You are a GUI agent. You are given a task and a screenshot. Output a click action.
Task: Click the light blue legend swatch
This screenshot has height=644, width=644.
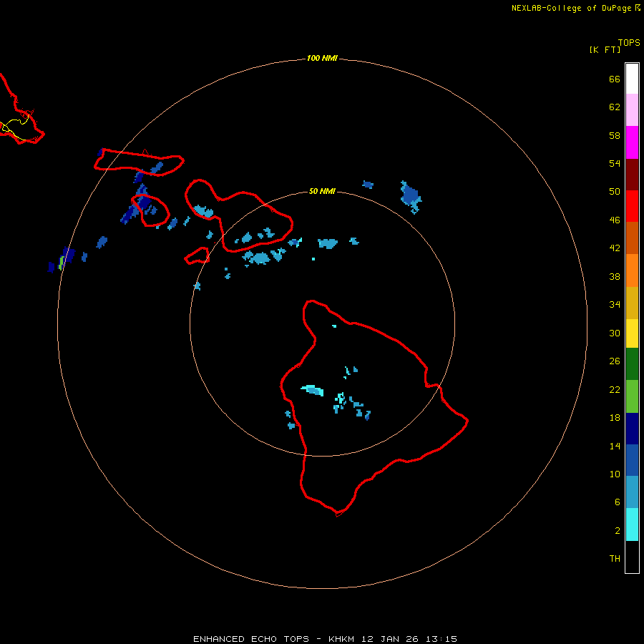tap(632, 492)
